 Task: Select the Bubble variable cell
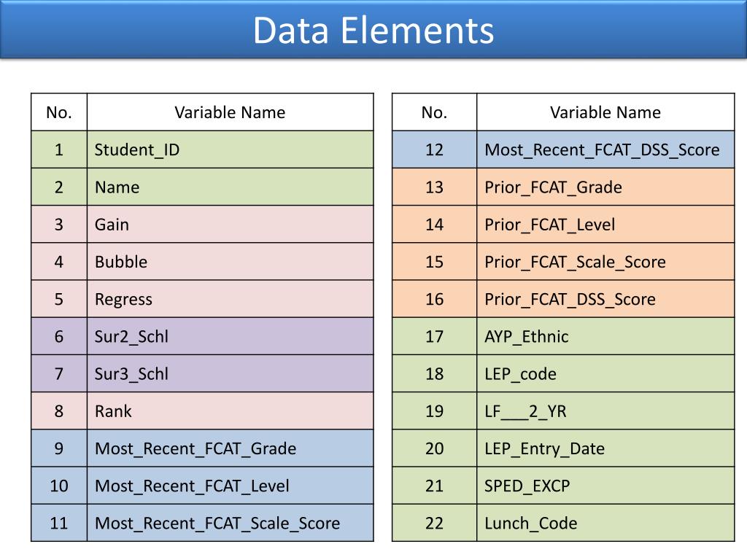click(x=230, y=262)
